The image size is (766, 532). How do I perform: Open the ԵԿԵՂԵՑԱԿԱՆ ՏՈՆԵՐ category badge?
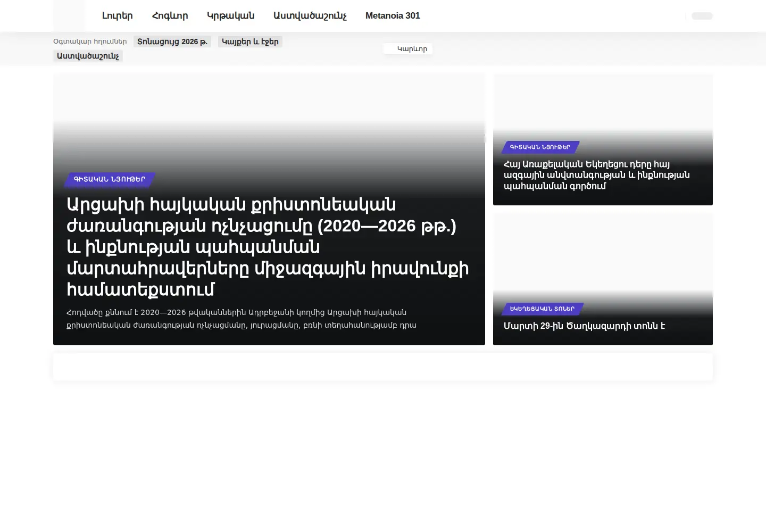click(x=542, y=309)
